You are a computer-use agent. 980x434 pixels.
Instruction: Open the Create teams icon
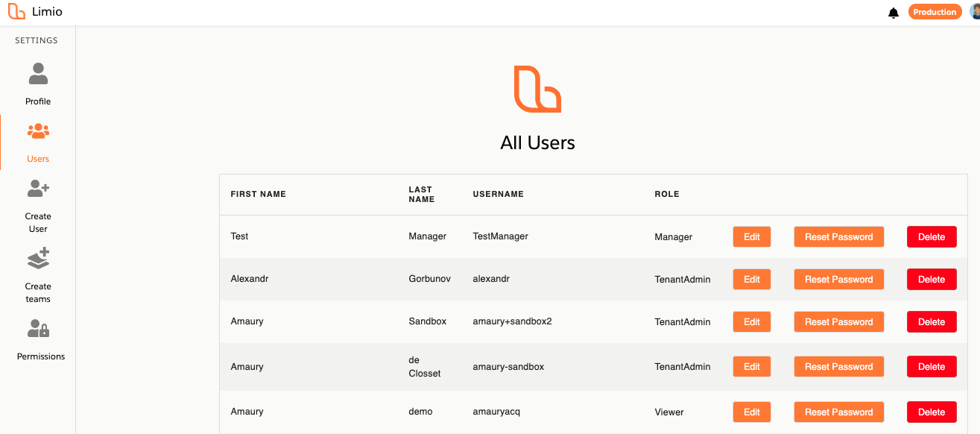[x=38, y=258]
